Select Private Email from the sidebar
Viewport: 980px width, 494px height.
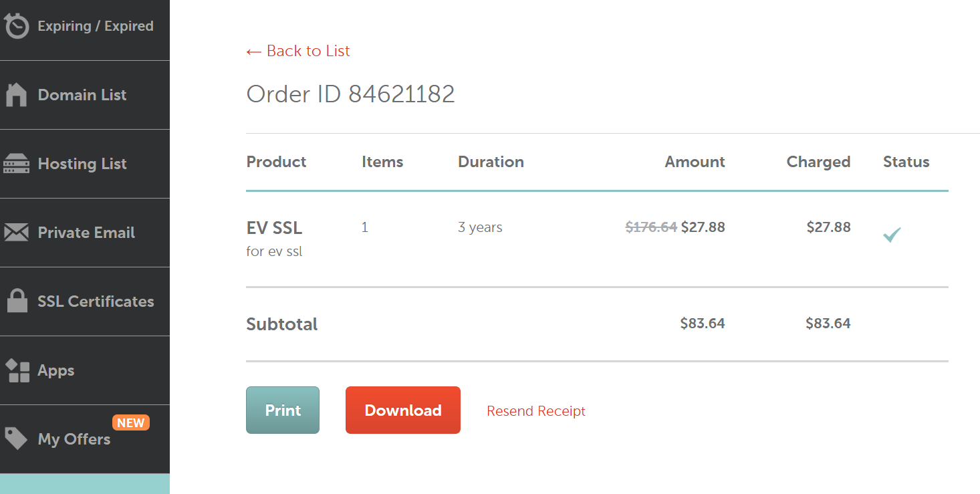[86, 233]
